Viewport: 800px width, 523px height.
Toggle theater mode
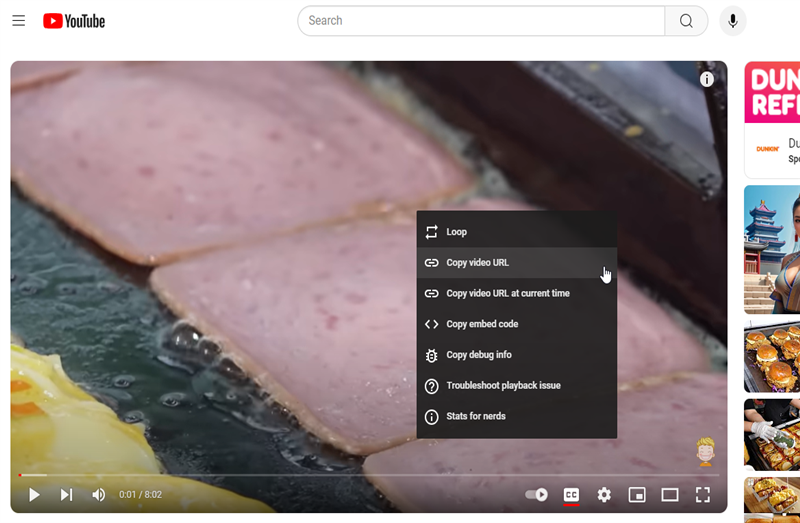point(670,494)
